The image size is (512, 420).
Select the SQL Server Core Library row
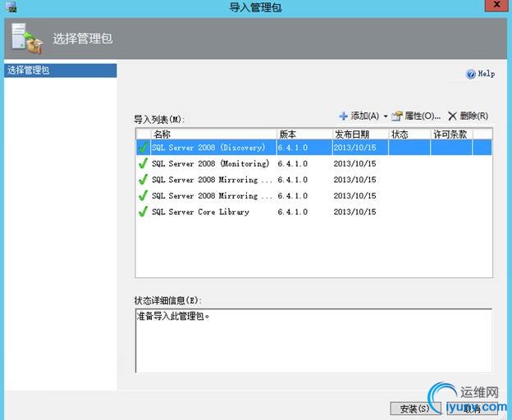tap(313, 212)
